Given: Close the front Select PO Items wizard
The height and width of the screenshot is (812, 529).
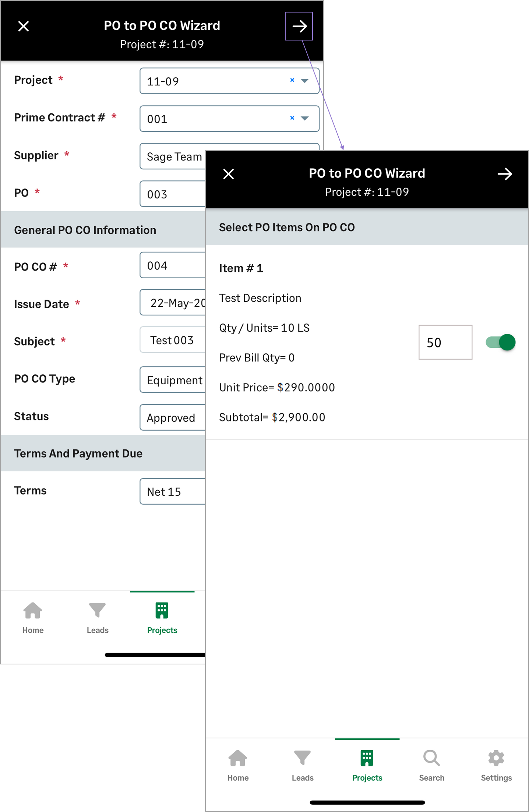Looking at the screenshot, I should (229, 174).
